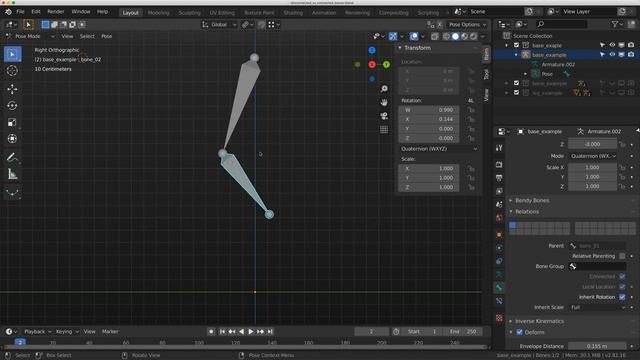Viewport: 640px width, 360px height.
Task: Select the Cursor tool
Action: [x=12, y=71]
